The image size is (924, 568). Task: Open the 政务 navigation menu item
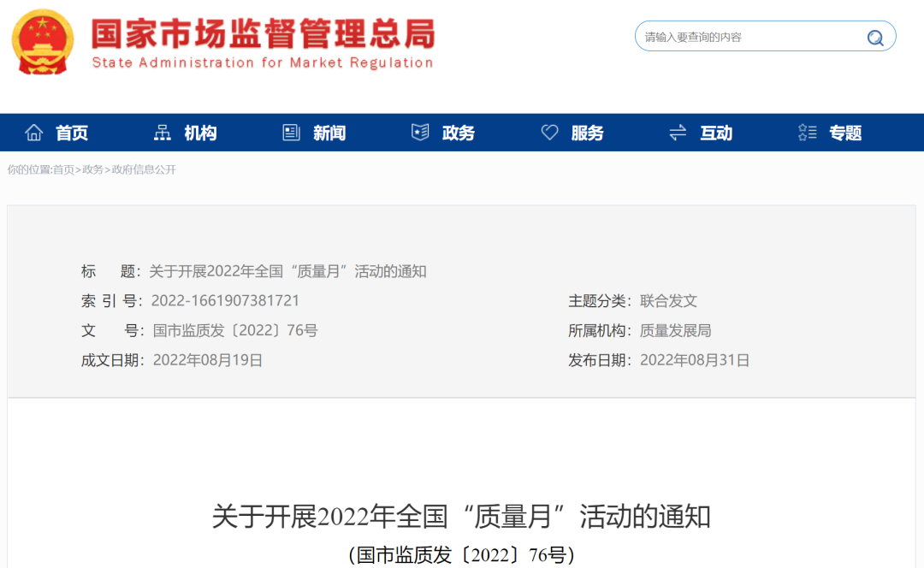click(459, 133)
